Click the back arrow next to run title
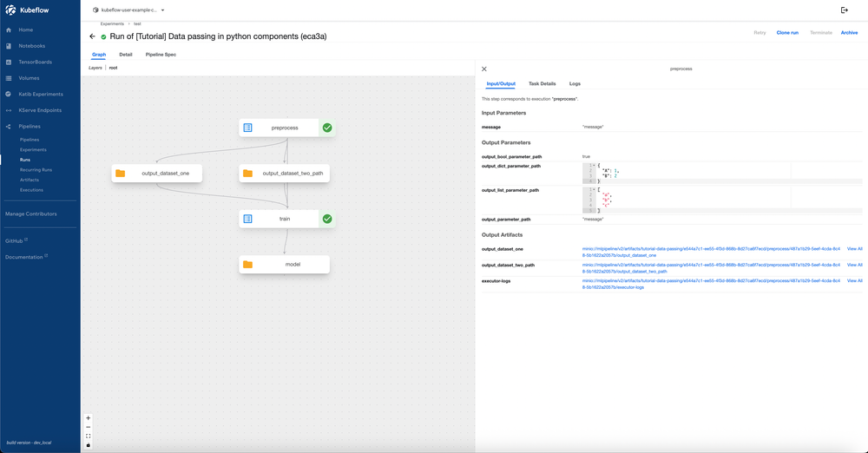868x453 pixels. (92, 36)
